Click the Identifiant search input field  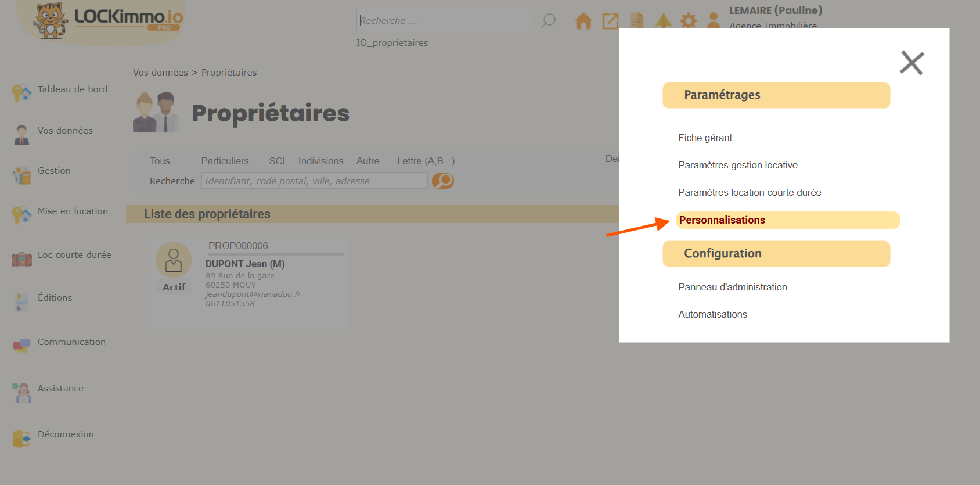314,181
